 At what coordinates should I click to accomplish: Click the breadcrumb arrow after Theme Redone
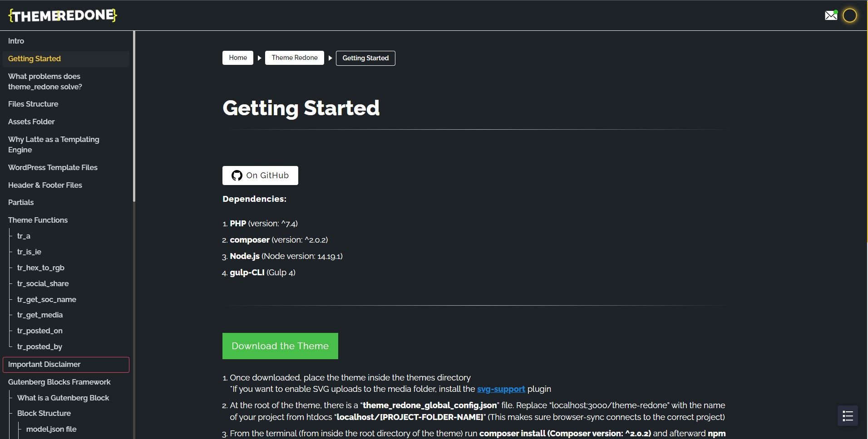point(330,58)
